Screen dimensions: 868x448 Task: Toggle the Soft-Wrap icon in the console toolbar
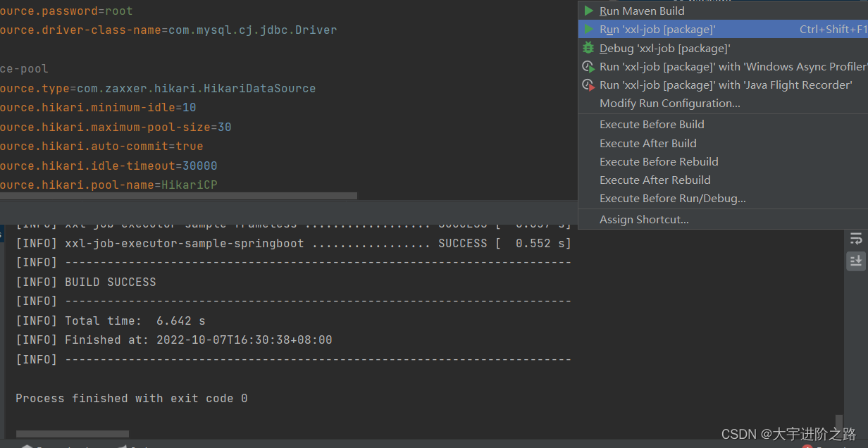point(856,238)
